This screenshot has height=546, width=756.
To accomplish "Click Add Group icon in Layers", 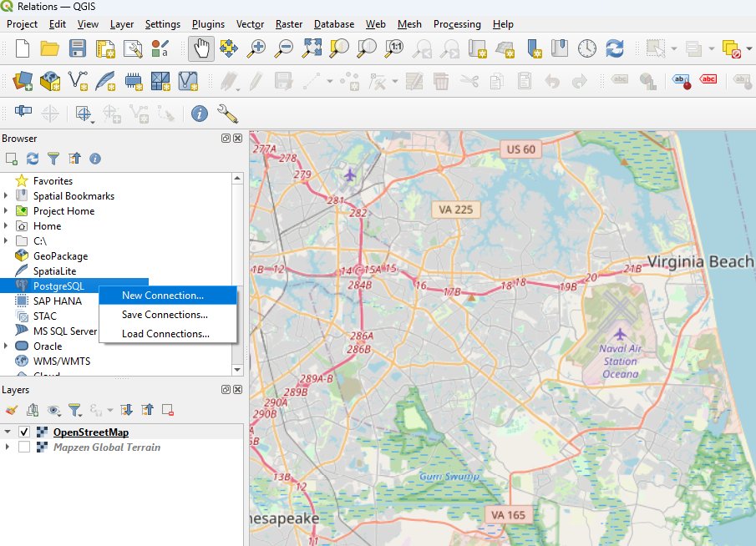I will tap(33, 410).
